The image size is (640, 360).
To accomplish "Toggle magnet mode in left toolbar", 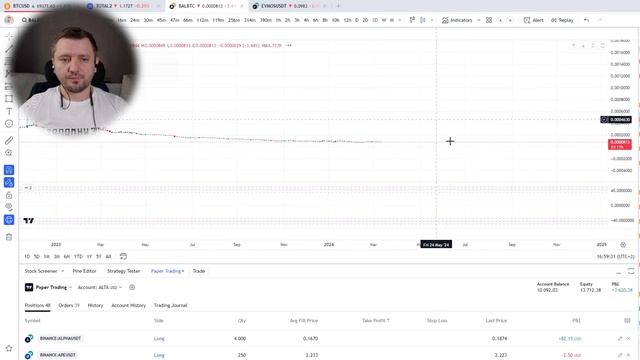I will (9, 170).
